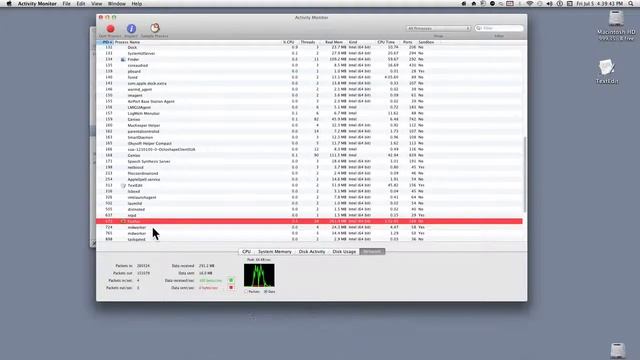Select the Packets radio button under graph
The width and height of the screenshot is (640, 360).
246,291
